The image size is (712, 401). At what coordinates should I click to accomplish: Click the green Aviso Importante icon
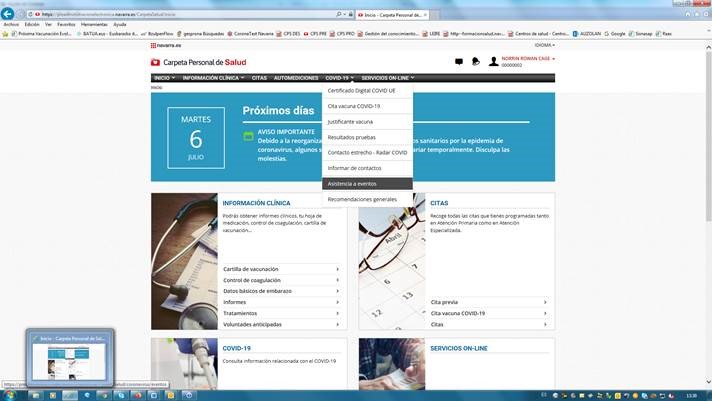[x=249, y=136]
